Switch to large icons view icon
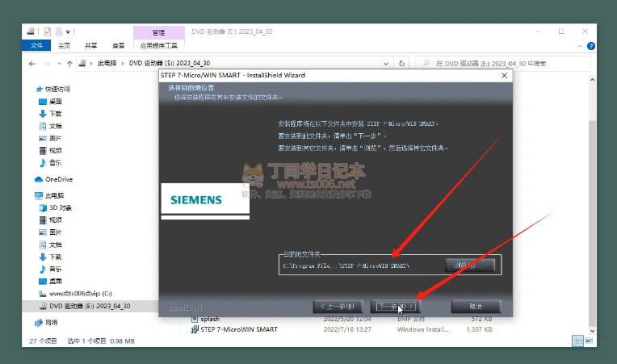 point(589,341)
